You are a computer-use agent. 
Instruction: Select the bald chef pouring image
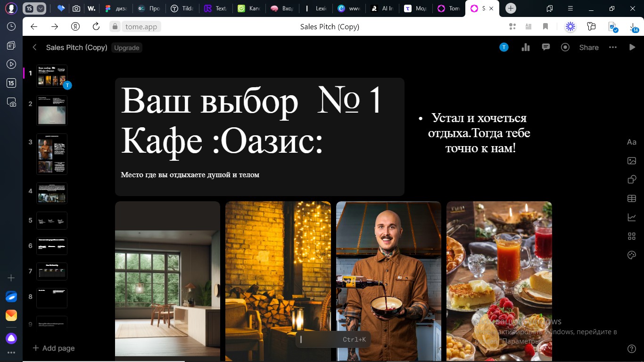[388, 281]
